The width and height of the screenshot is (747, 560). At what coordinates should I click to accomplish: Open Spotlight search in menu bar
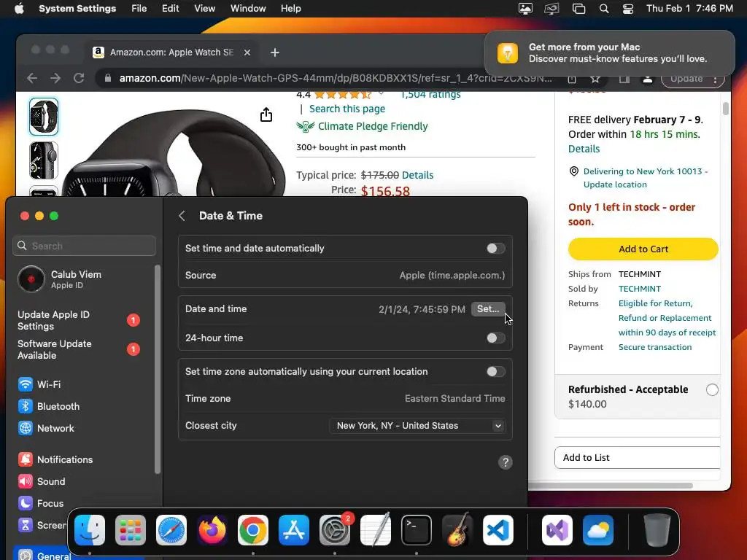pos(604,9)
